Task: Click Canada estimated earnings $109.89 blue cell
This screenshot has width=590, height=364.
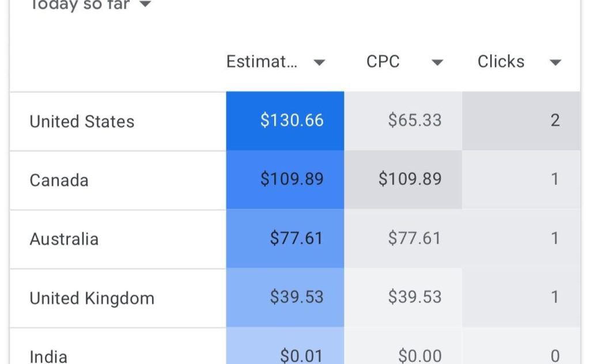Action: [x=292, y=179]
